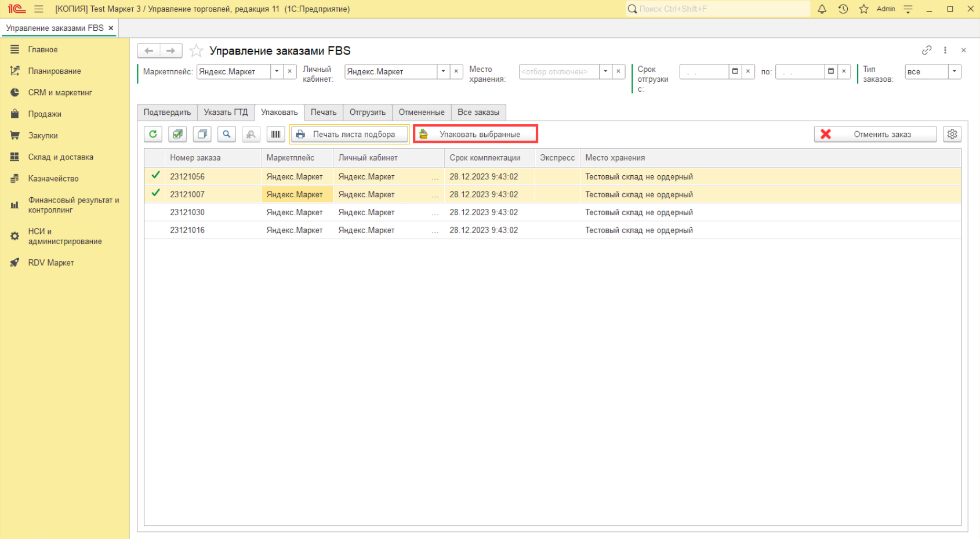Image resolution: width=980 pixels, height=539 pixels.
Task: Select order number 23121016
Action: click(187, 230)
